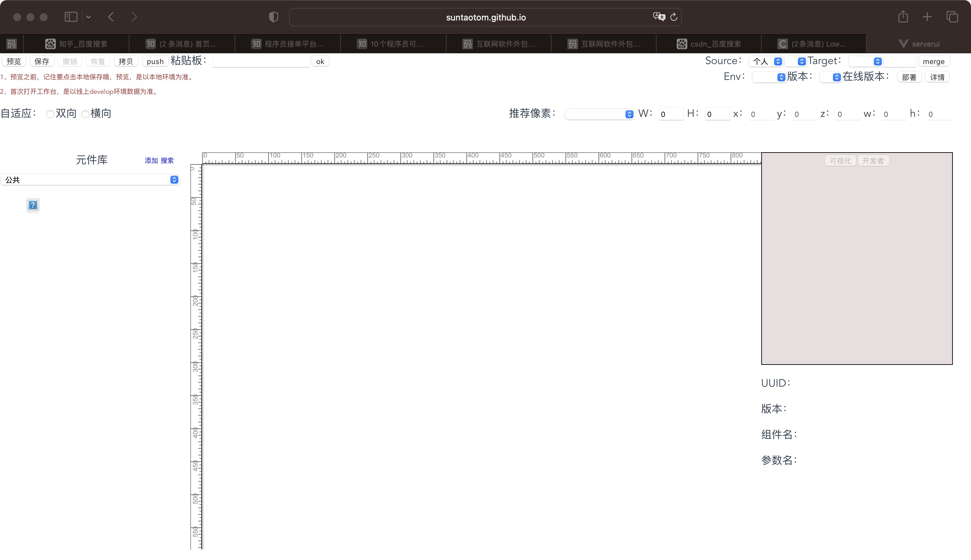Click the 恢复 redo button
The width and height of the screenshot is (971, 560).
[98, 61]
